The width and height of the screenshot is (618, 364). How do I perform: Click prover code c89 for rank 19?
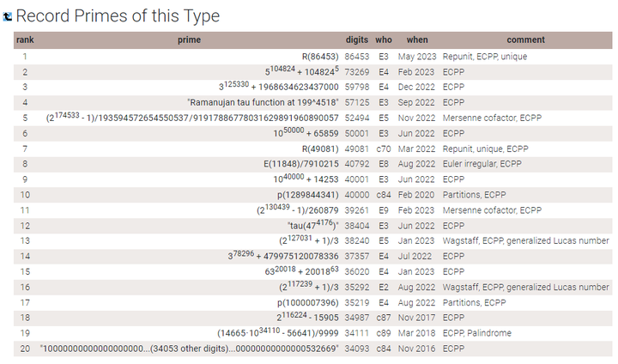pos(384,334)
